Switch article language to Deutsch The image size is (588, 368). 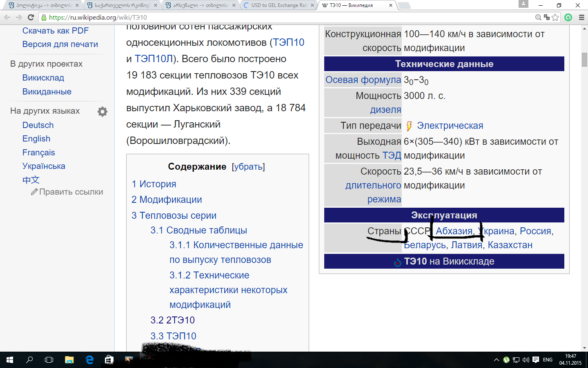click(38, 125)
